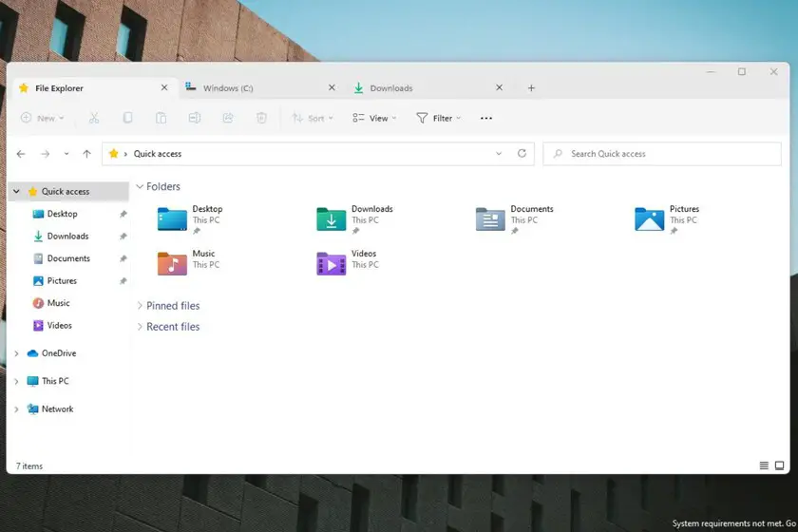Open recent locations dropdown beside forward arrow
The height and width of the screenshot is (532, 798).
pyautogui.click(x=66, y=154)
